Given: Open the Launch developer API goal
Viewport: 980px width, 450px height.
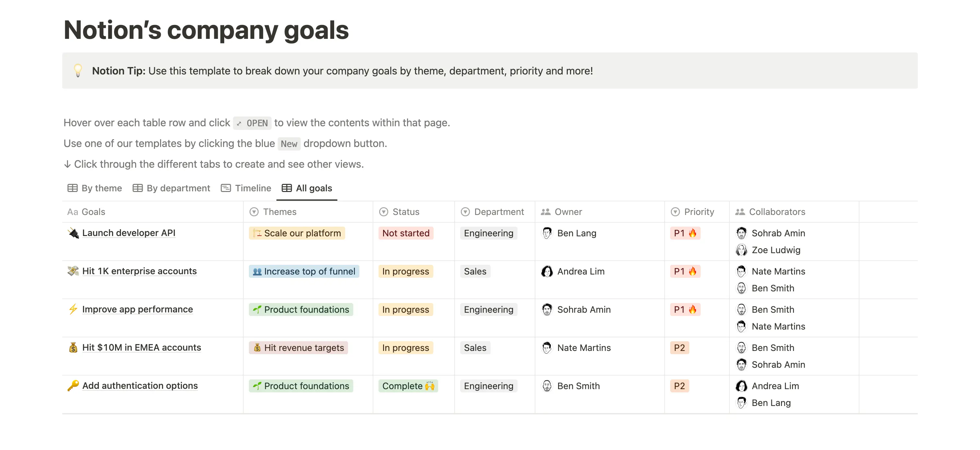Looking at the screenshot, I should [129, 232].
